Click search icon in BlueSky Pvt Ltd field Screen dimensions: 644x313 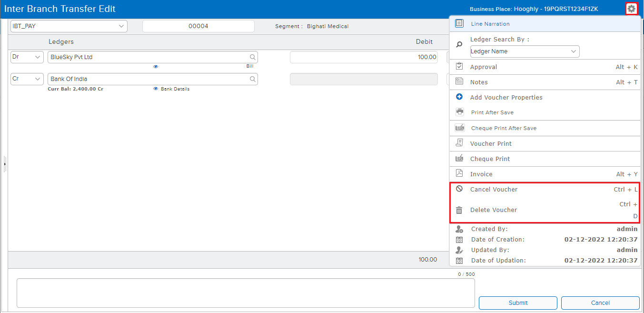(253, 57)
